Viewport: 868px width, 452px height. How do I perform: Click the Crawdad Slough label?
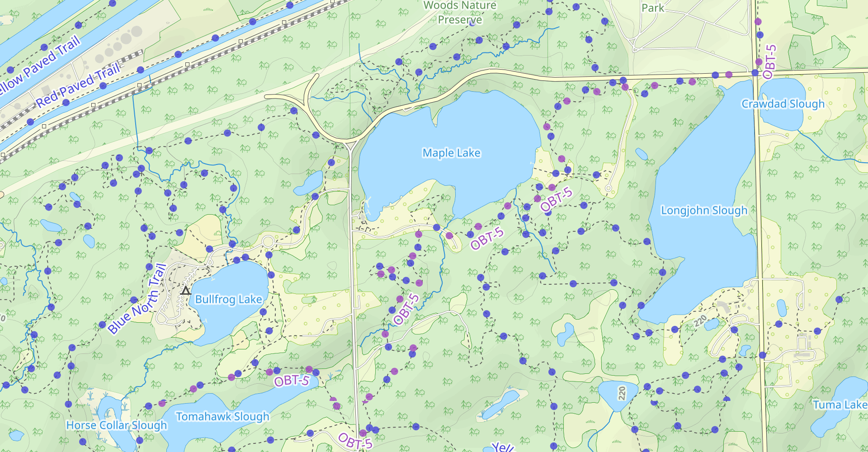click(x=783, y=104)
